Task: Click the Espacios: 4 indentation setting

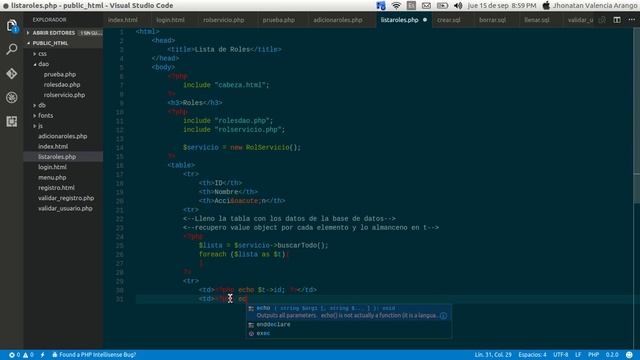Action: pos(532,355)
